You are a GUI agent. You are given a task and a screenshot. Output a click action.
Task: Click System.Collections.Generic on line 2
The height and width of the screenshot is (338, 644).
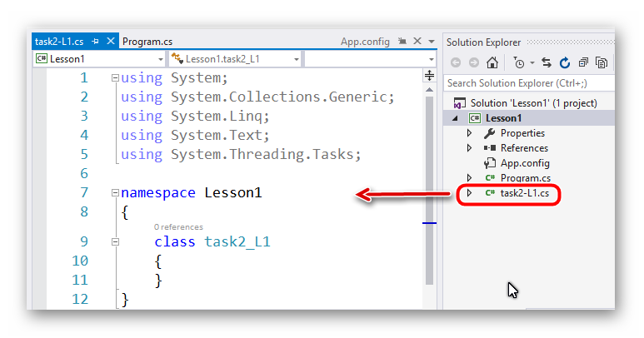[x=278, y=97]
